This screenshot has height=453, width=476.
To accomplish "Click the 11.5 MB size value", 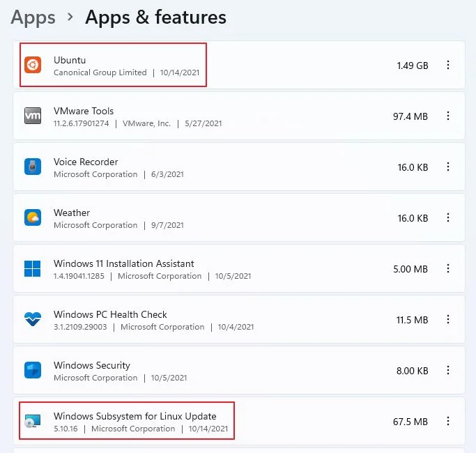I will (x=413, y=320).
